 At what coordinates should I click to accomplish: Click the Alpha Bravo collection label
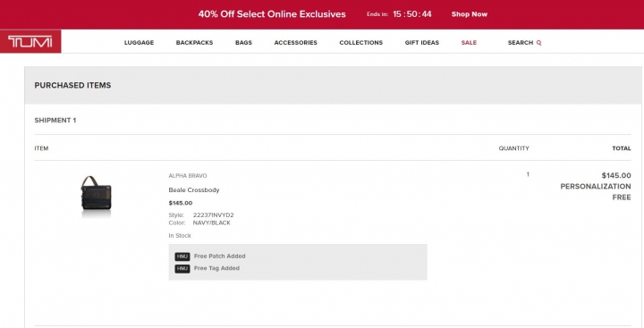coord(188,176)
